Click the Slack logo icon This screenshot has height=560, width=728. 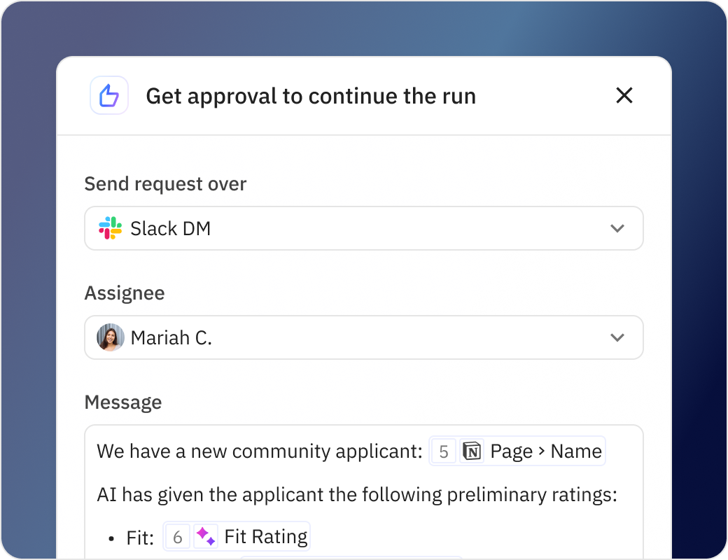[x=110, y=228]
